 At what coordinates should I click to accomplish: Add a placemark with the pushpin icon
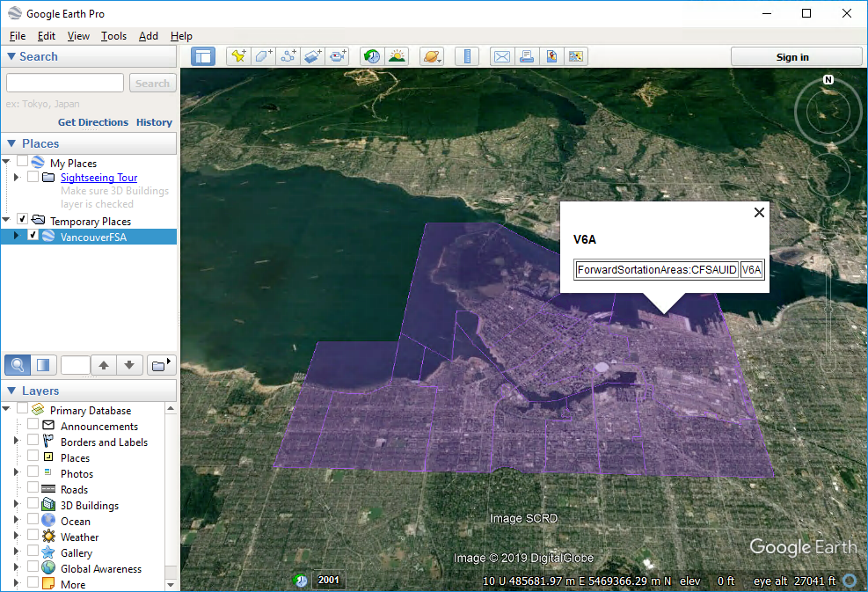click(238, 56)
